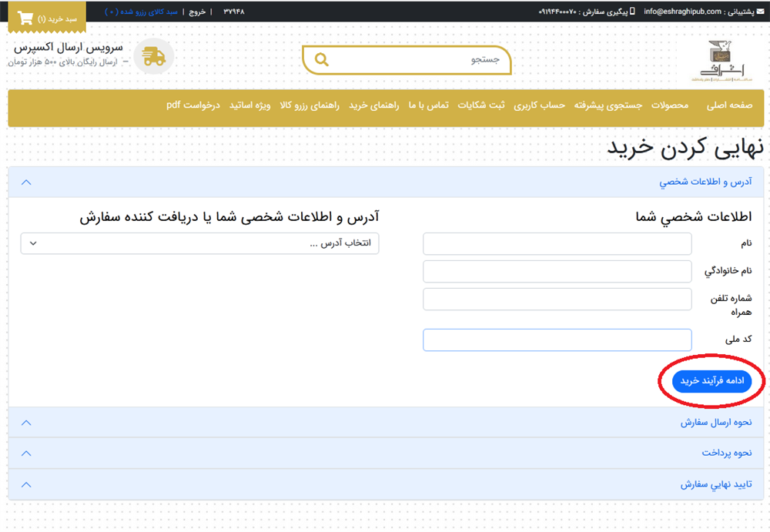Click the خروج logout link
Screen dimensions: 770x532
click(x=197, y=12)
